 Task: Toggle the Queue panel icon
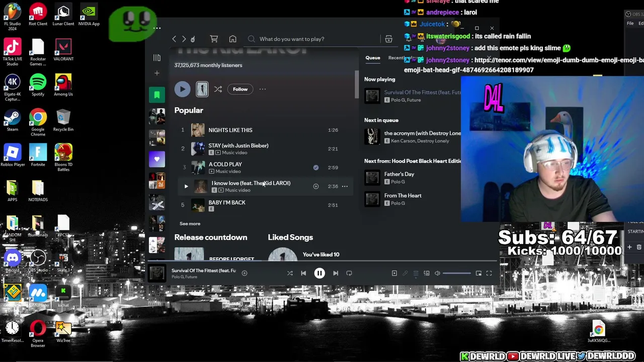[x=416, y=273]
